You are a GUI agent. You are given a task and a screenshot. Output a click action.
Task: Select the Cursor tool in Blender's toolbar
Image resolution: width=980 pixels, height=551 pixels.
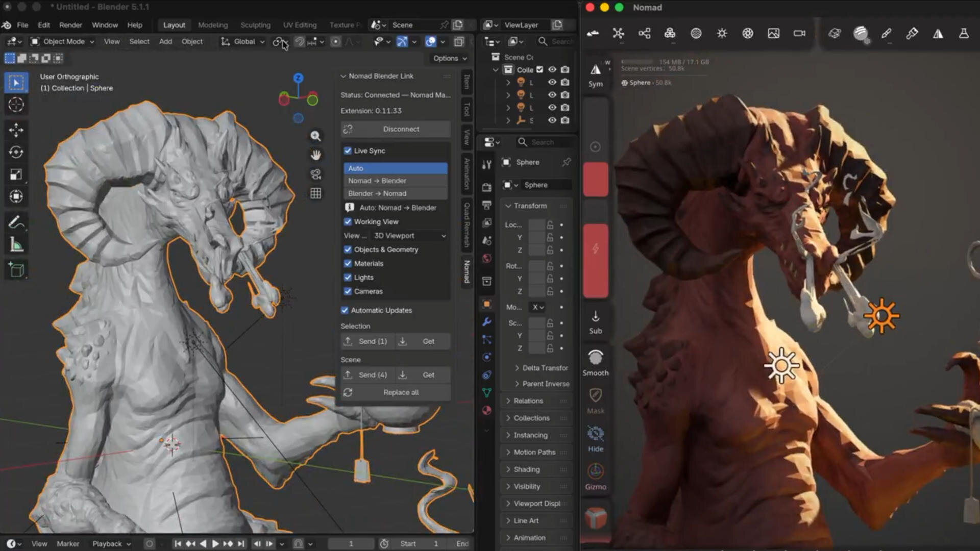16,105
